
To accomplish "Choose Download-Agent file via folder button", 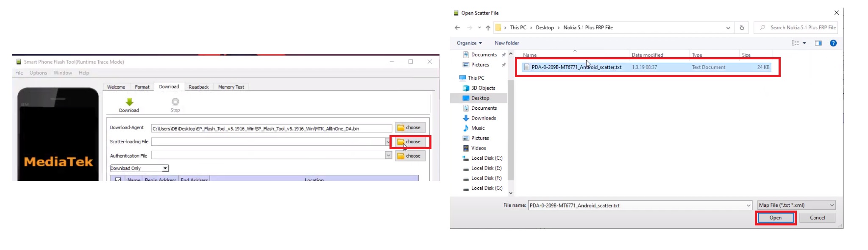I will coord(410,128).
